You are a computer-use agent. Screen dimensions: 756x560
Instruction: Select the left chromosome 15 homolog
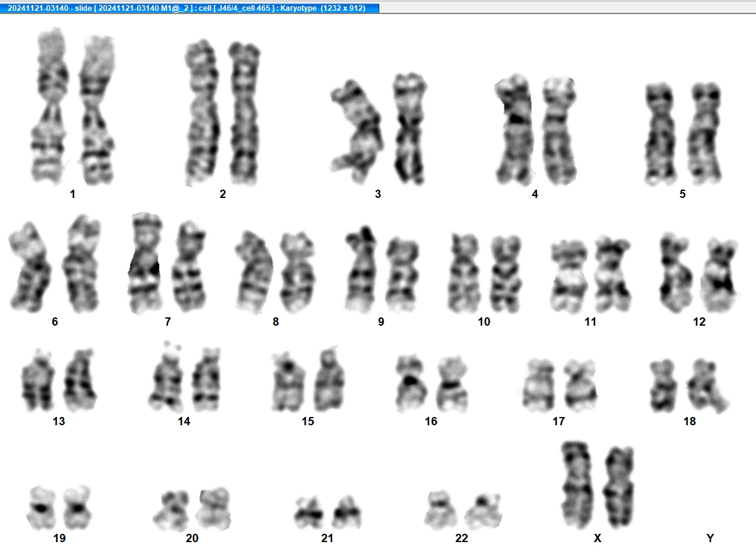[289, 382]
